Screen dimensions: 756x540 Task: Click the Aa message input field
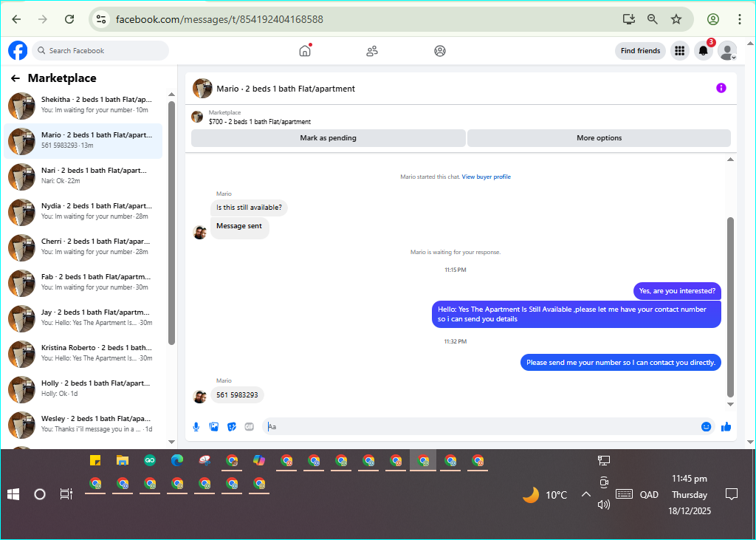tap(482, 426)
